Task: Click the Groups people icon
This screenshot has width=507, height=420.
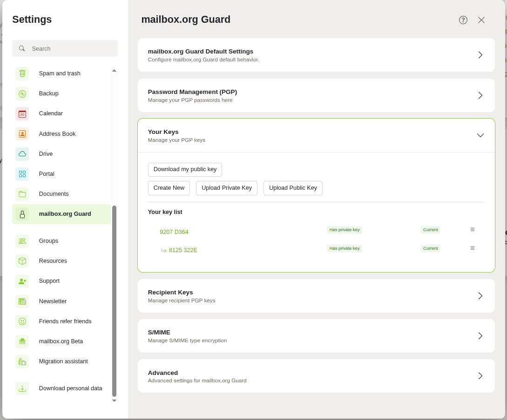Action: pos(22,241)
